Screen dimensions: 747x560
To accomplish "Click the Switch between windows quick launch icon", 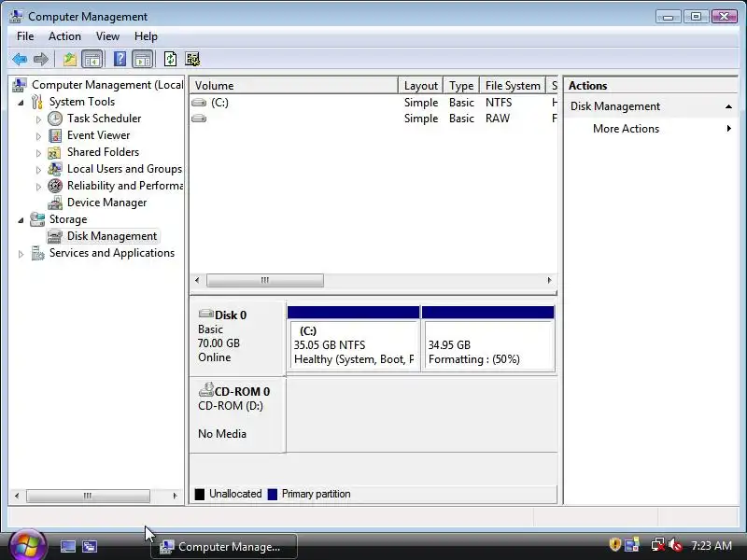I will click(x=90, y=546).
